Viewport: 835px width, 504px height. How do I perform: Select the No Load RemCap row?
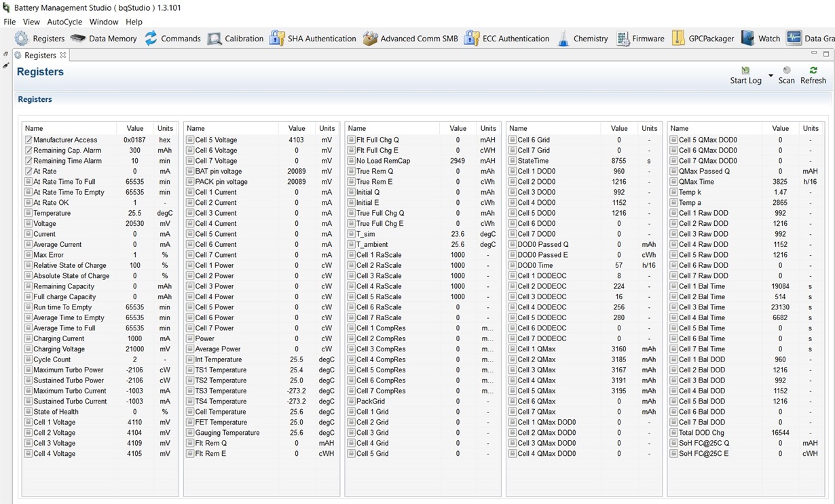(423, 161)
